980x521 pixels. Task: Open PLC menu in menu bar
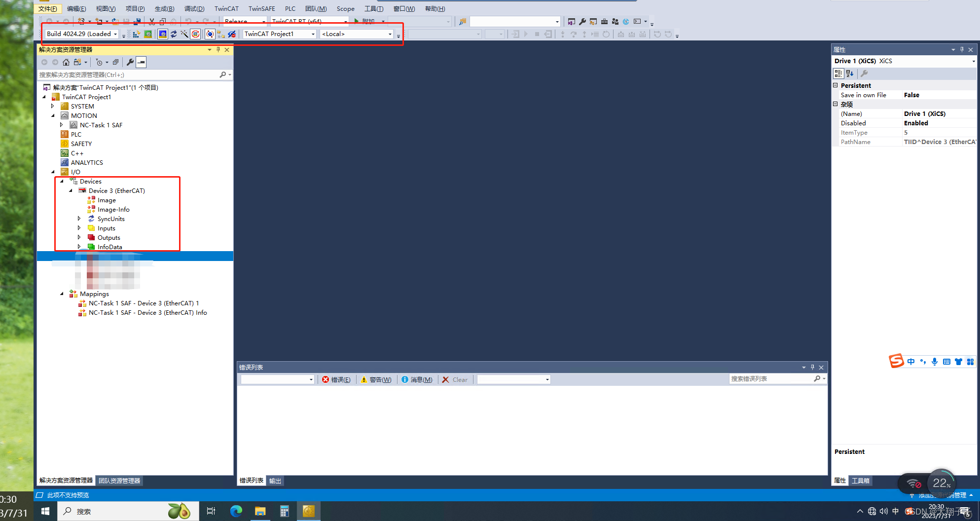click(290, 8)
